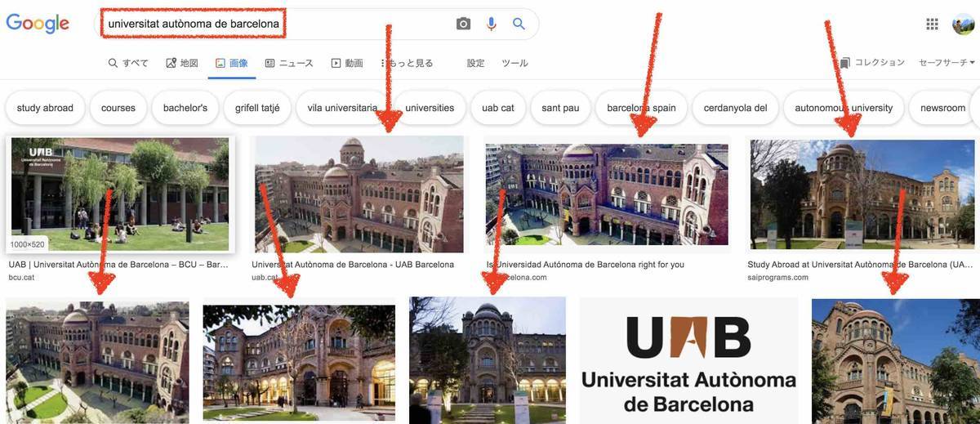
Task: Select the courses chip
Action: [x=118, y=108]
